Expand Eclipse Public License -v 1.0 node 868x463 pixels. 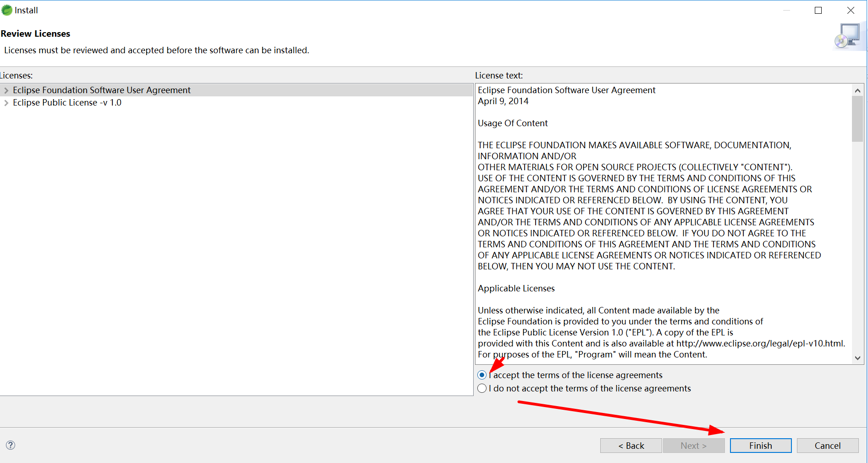pyautogui.click(x=6, y=103)
